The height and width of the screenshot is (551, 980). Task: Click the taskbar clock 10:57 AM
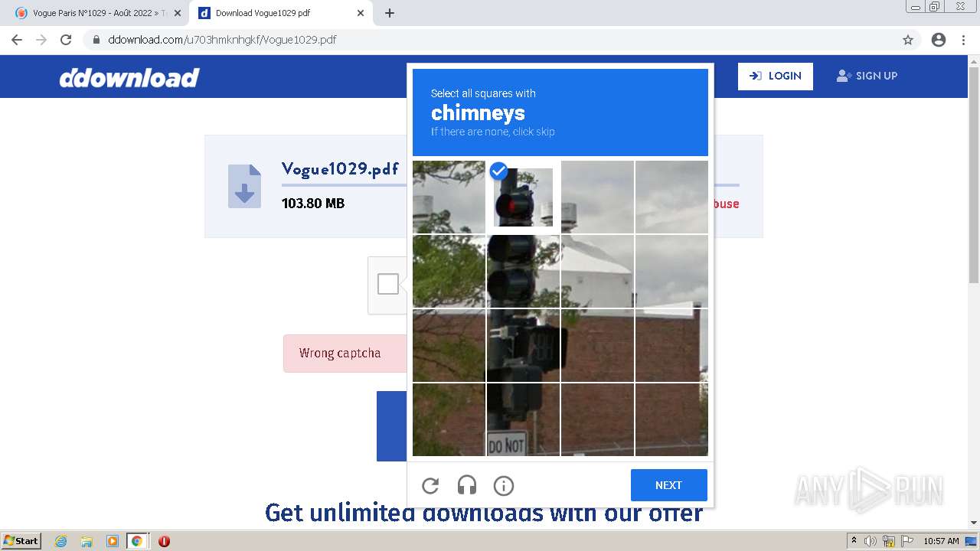point(941,541)
